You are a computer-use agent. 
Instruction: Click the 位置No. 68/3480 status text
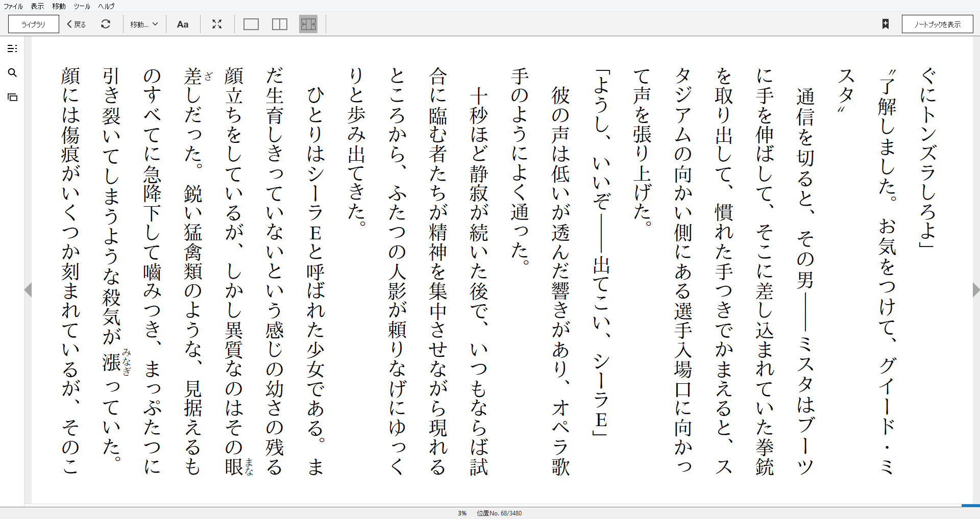[x=499, y=513]
